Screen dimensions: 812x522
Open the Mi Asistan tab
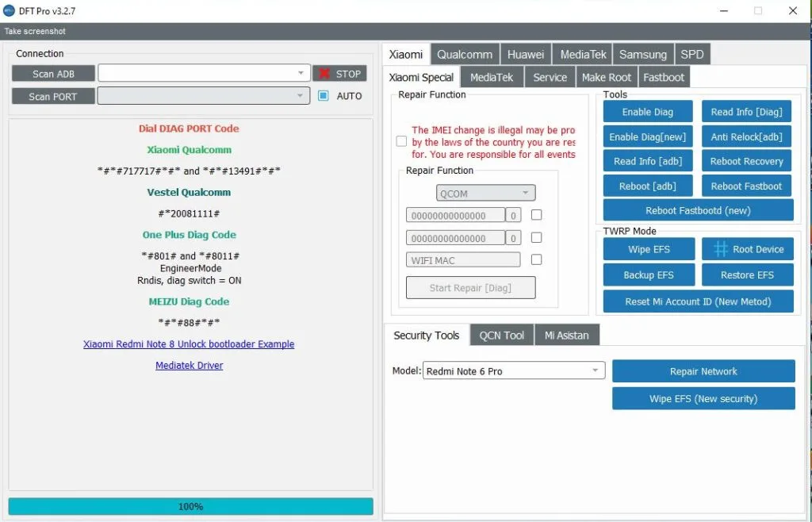[566, 335]
